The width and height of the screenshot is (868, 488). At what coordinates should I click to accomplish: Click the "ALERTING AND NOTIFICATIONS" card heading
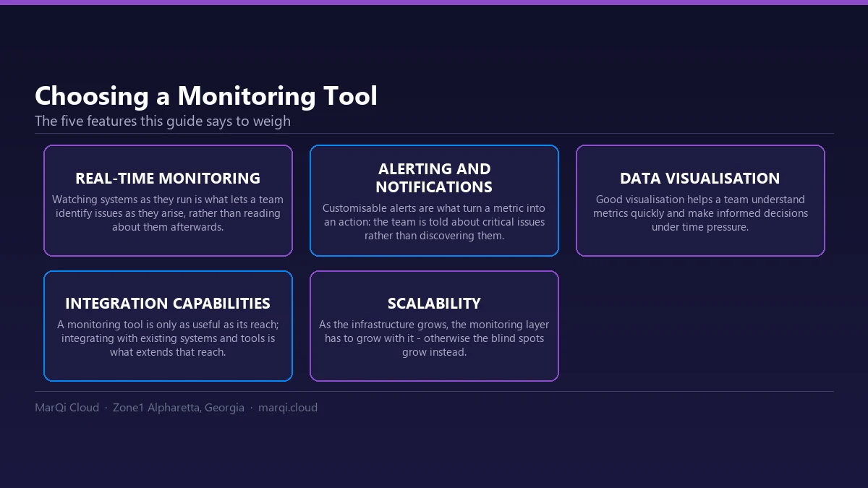click(434, 178)
